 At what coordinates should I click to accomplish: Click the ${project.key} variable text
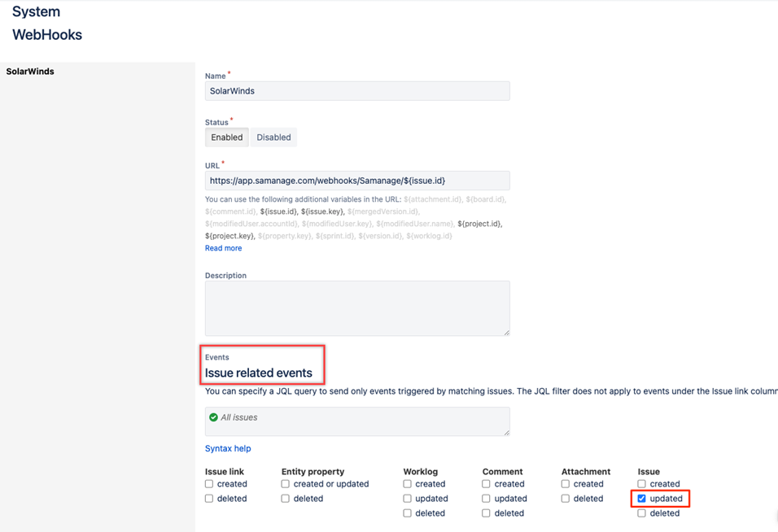(x=229, y=236)
